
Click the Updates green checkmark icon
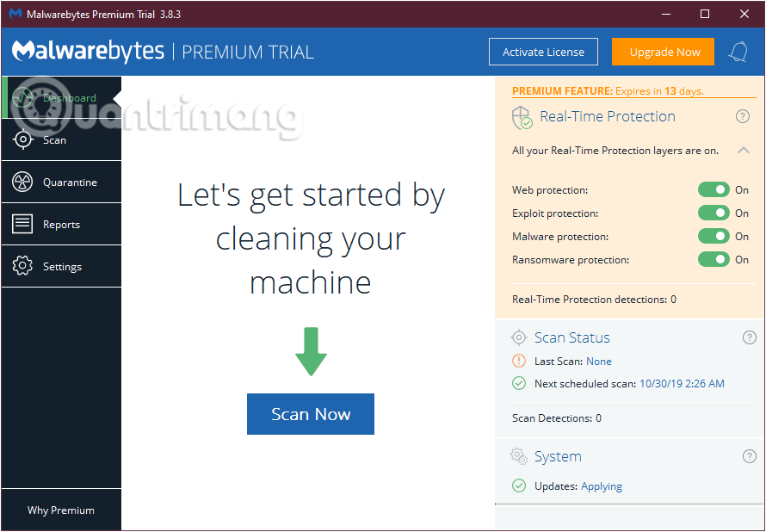coord(519,486)
